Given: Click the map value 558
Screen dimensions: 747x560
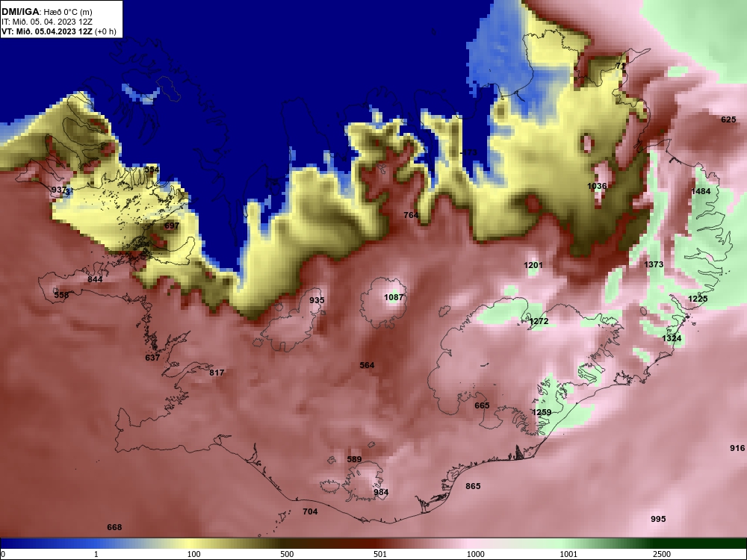Looking at the screenshot, I should tap(61, 295).
